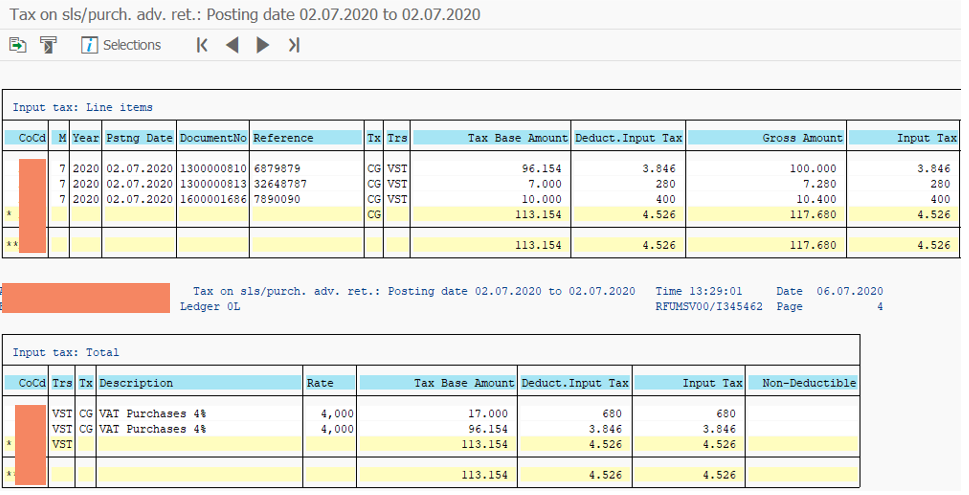Click gross amount 7.280
Viewport: 969px width, 495px height.
pyautogui.click(x=819, y=184)
